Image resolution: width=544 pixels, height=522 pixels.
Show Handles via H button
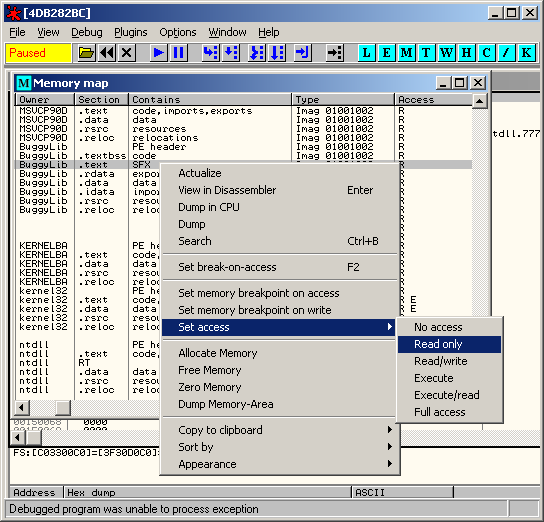pos(467,53)
